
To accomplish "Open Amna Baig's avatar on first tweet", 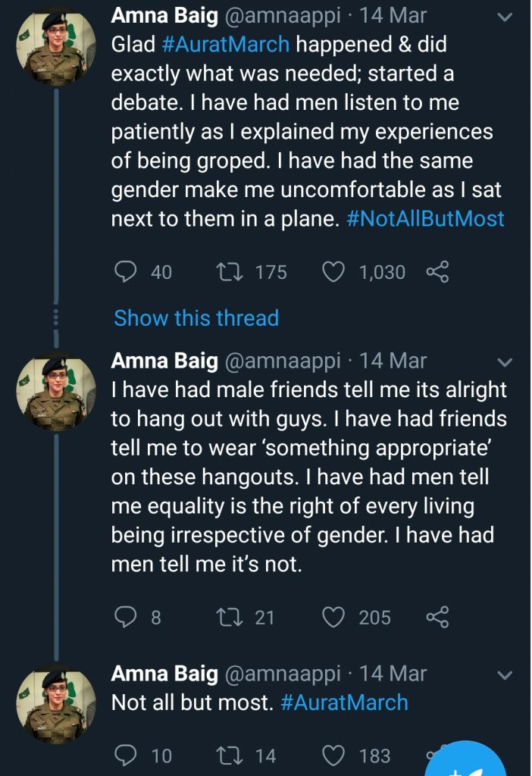I will tap(57, 47).
